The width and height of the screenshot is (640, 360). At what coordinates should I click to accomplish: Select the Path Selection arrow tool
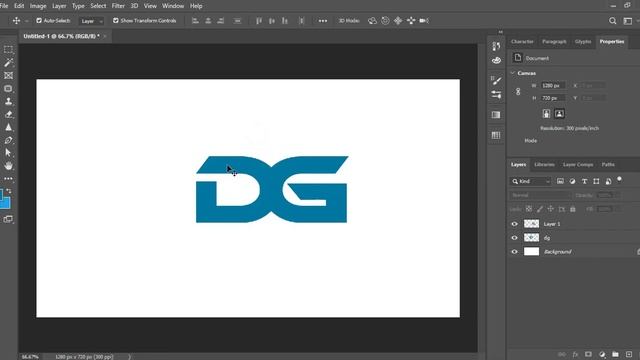pyautogui.click(x=8, y=153)
